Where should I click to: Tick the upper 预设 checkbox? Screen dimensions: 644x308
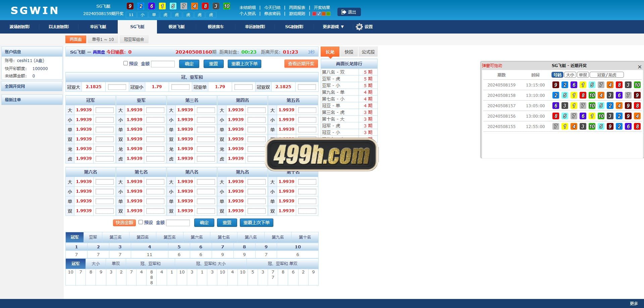pos(125,63)
